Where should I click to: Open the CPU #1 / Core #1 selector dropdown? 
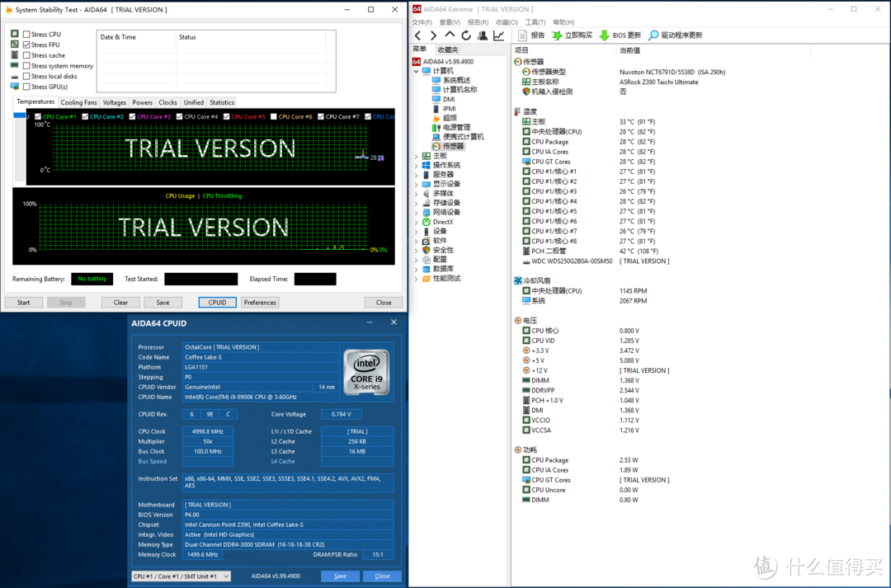(181, 576)
